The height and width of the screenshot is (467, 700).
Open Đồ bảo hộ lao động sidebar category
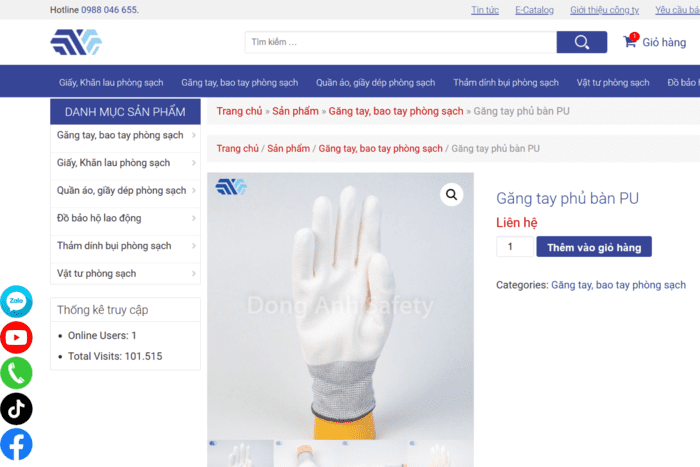pyautogui.click(x=99, y=218)
